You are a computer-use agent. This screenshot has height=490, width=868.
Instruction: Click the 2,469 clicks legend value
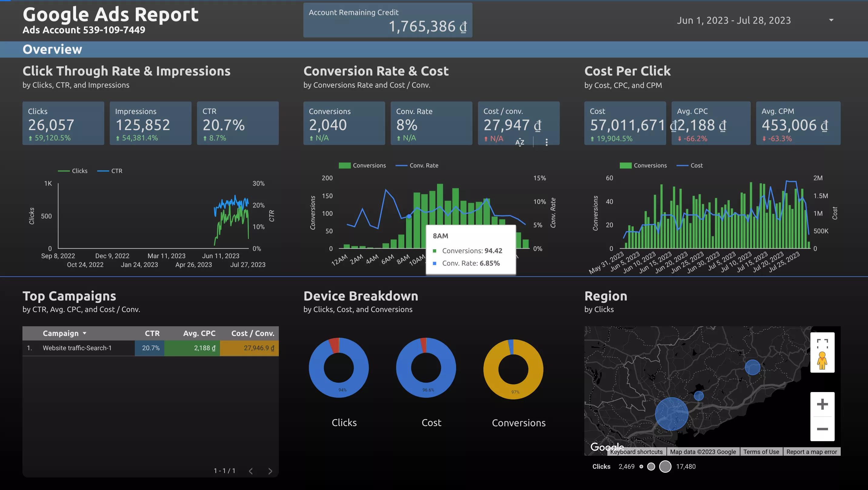(626, 467)
